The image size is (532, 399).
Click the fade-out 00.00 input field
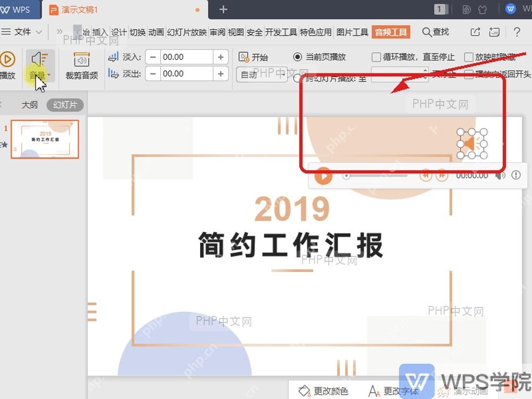[187, 73]
